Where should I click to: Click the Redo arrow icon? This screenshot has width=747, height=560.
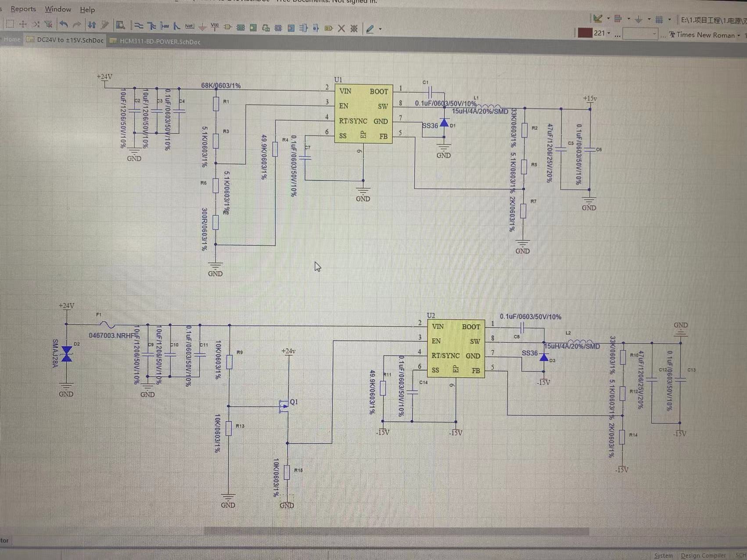(x=76, y=25)
